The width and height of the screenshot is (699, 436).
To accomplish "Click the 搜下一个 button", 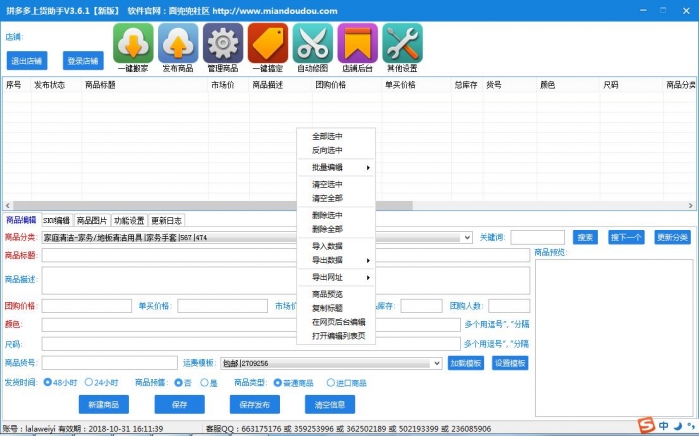I will [626, 237].
